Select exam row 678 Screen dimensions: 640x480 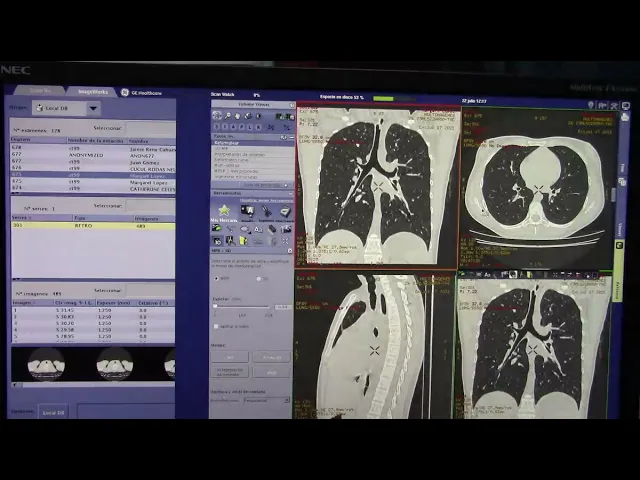click(93, 148)
